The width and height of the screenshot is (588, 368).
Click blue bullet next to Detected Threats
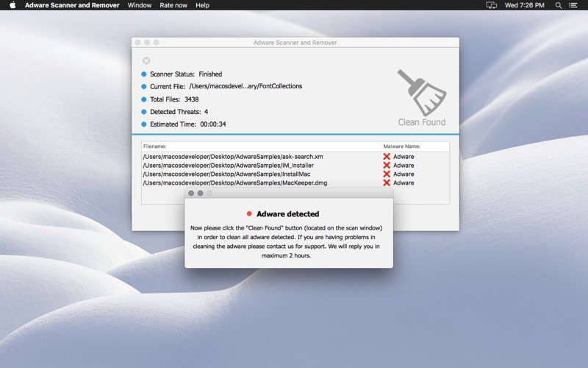click(143, 112)
